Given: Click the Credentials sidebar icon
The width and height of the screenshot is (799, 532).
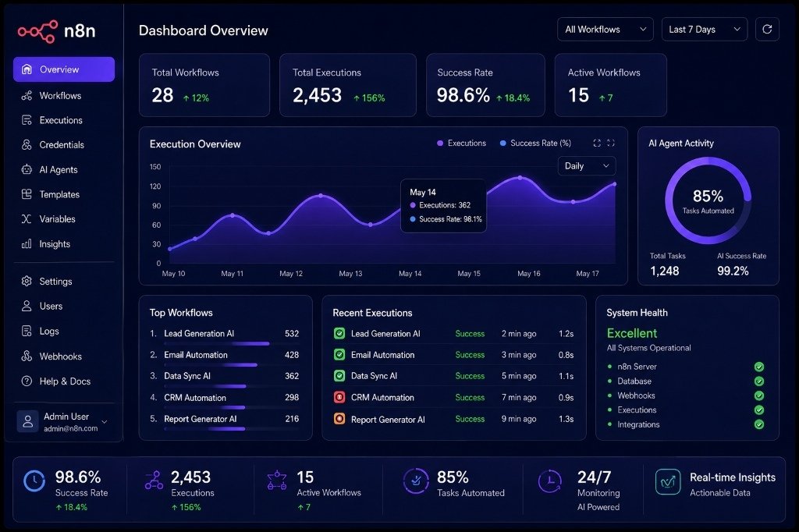Looking at the screenshot, I should coord(27,145).
